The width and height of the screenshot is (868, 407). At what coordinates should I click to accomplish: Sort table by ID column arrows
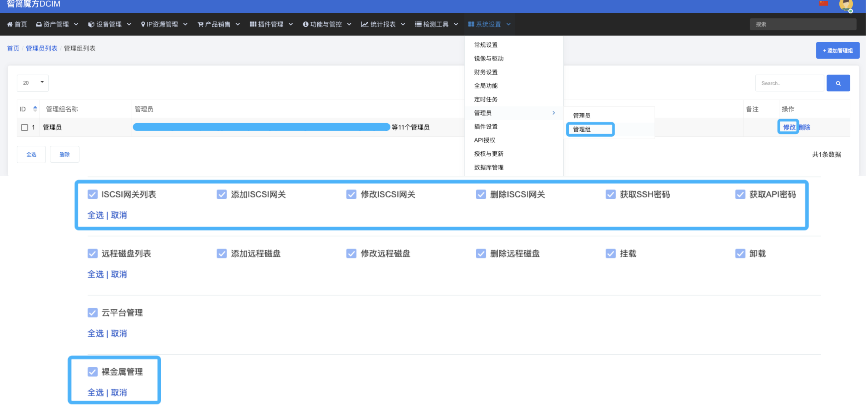35,109
